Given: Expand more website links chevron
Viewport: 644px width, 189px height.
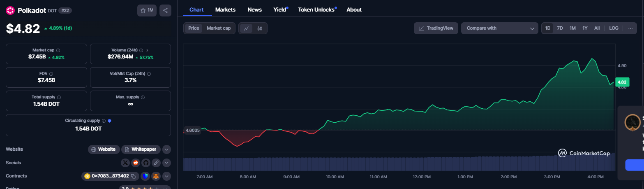Looking at the screenshot, I should [x=166, y=149].
